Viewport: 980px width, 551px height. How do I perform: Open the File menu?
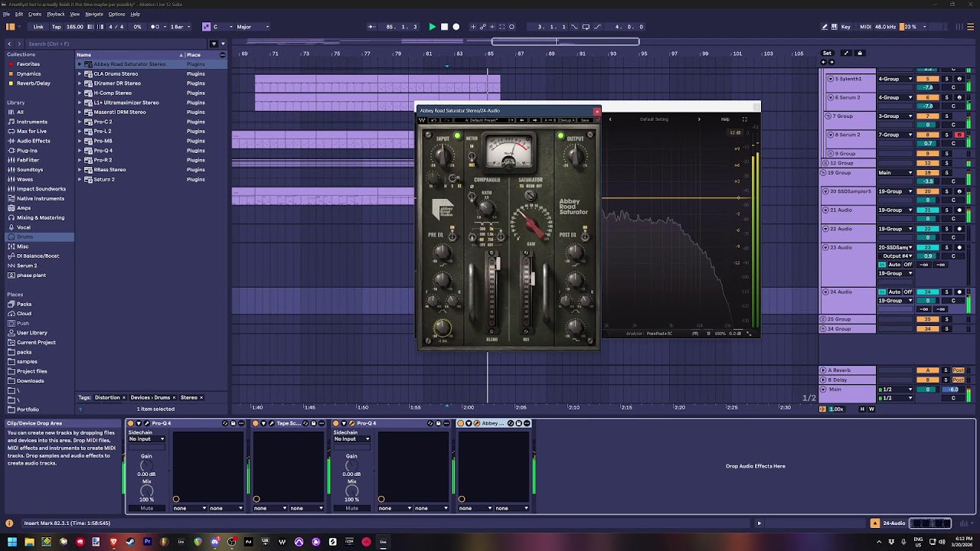tap(7, 14)
